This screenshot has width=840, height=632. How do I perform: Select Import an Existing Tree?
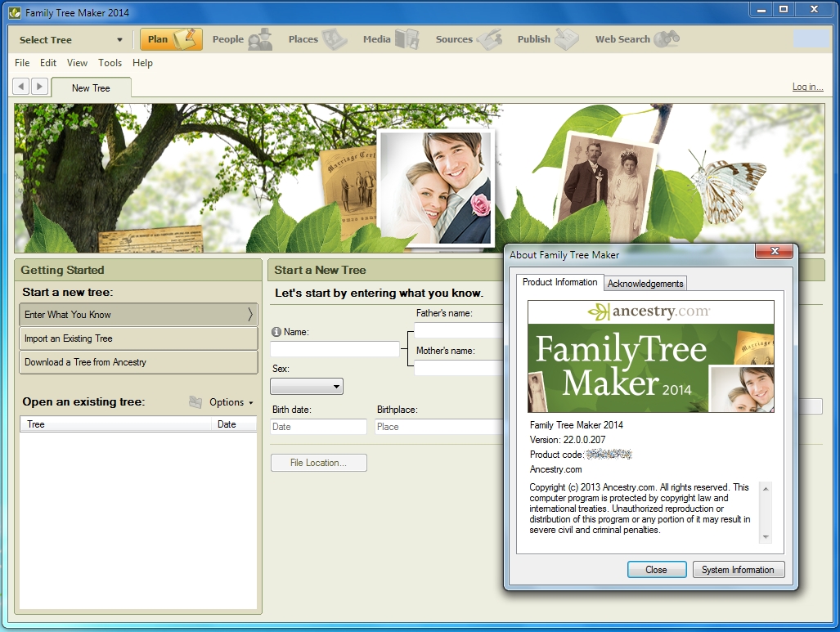tap(138, 338)
